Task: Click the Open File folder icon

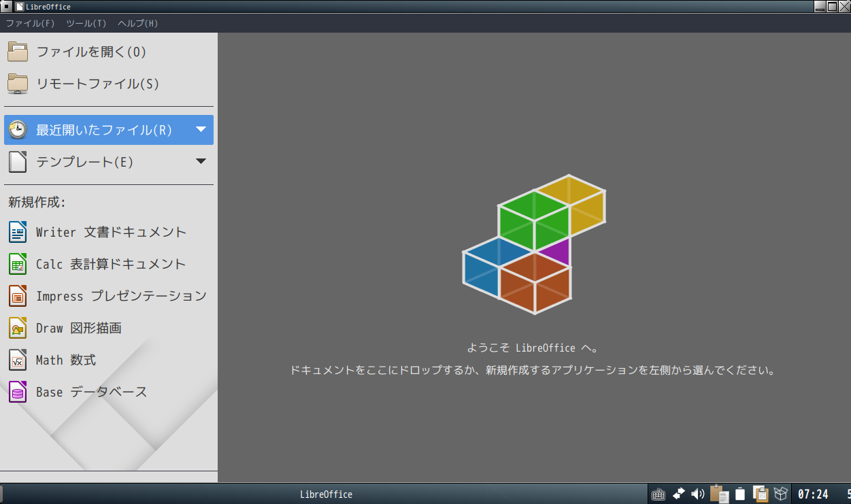Action: tap(18, 52)
